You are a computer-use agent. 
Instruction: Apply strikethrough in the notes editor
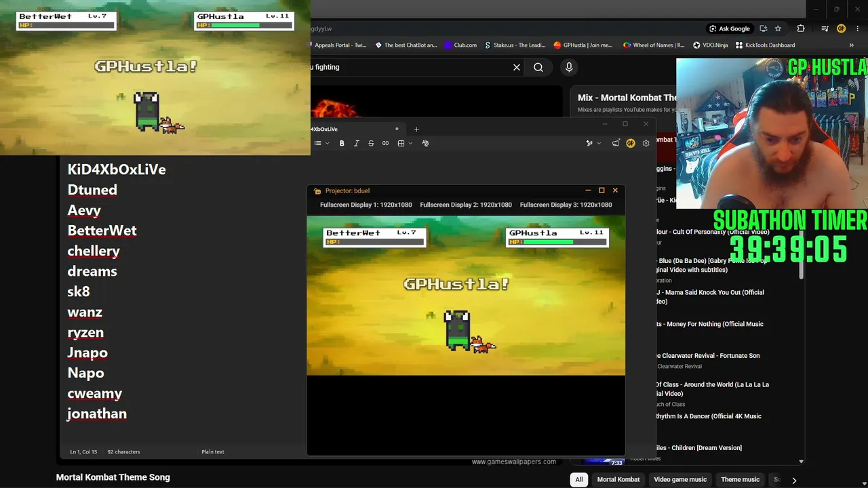pos(371,143)
